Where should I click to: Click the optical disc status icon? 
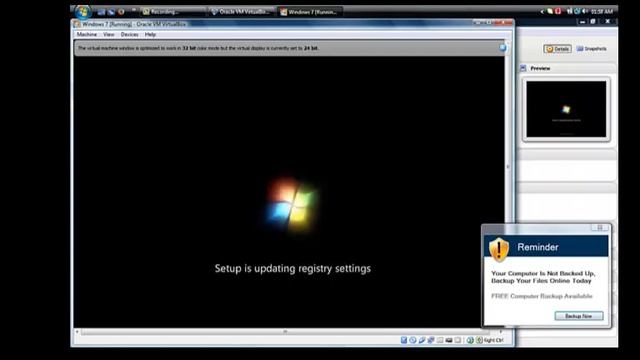tap(413, 340)
